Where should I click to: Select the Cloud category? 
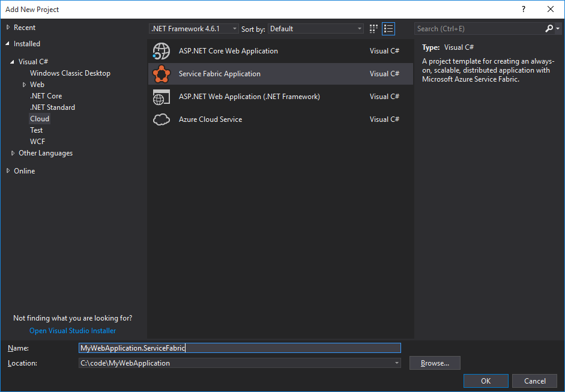click(40, 119)
